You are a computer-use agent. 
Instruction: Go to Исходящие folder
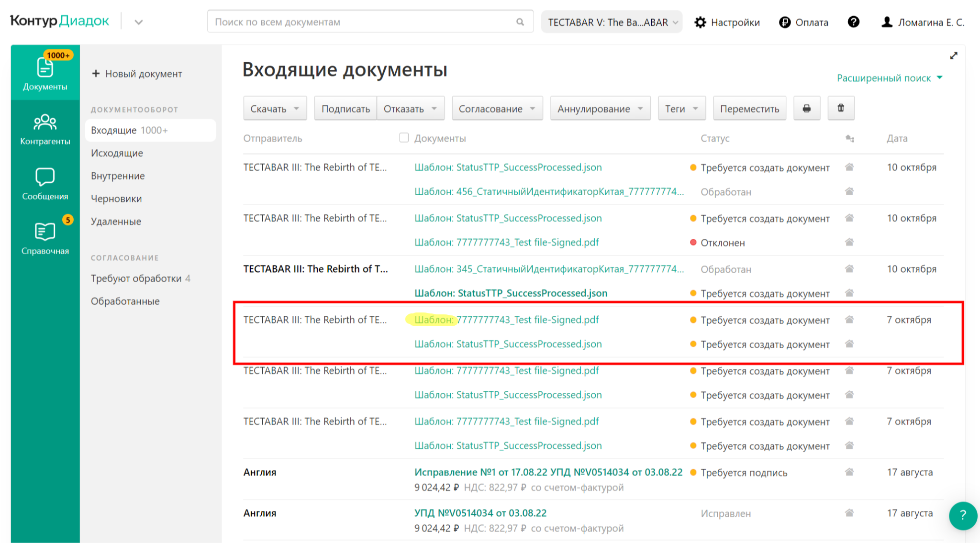point(117,153)
